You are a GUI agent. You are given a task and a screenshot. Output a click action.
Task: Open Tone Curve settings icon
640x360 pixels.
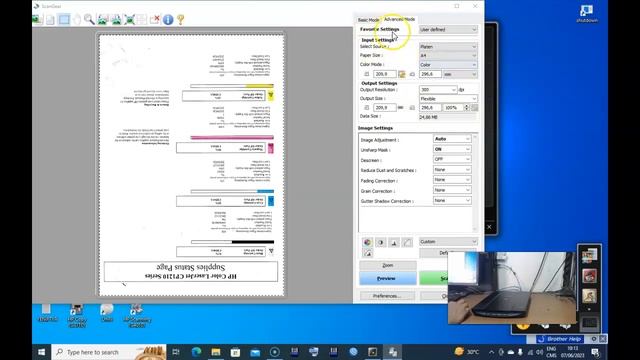coord(407,242)
